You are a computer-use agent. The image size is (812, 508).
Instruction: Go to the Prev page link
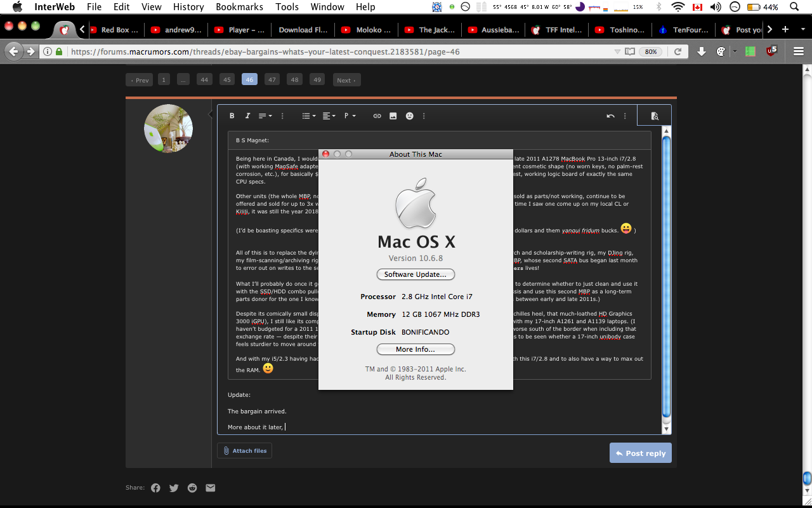(x=140, y=80)
